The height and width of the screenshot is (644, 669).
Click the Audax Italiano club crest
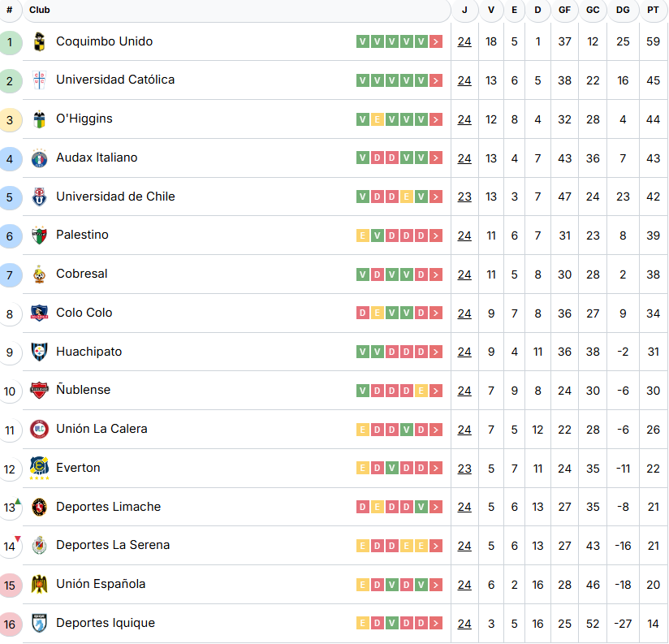pyautogui.click(x=39, y=158)
